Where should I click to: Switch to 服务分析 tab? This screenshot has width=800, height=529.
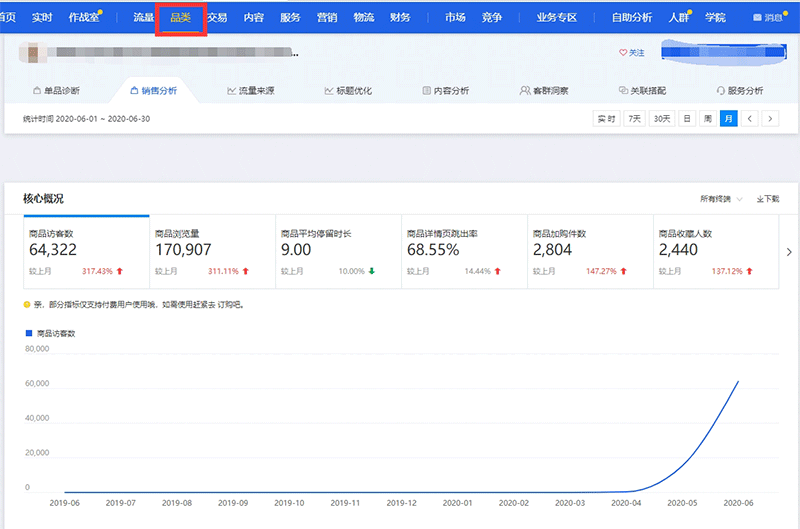click(739, 91)
